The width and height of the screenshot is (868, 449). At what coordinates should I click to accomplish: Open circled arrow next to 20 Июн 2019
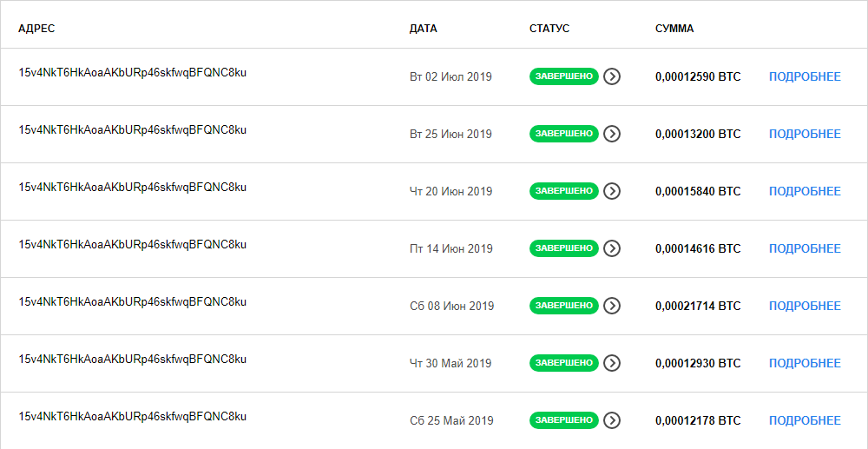pyautogui.click(x=612, y=191)
